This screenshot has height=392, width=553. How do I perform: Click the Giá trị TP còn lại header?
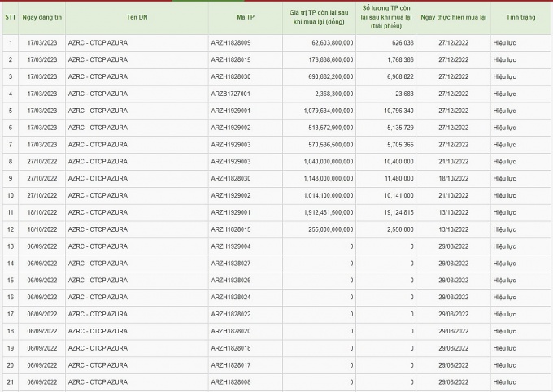tap(317, 17)
